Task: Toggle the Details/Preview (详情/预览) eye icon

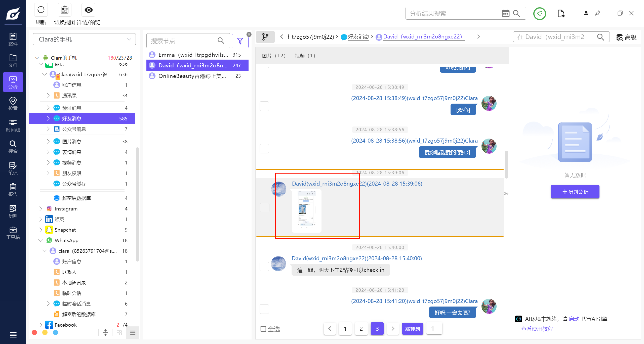Action: point(89,10)
